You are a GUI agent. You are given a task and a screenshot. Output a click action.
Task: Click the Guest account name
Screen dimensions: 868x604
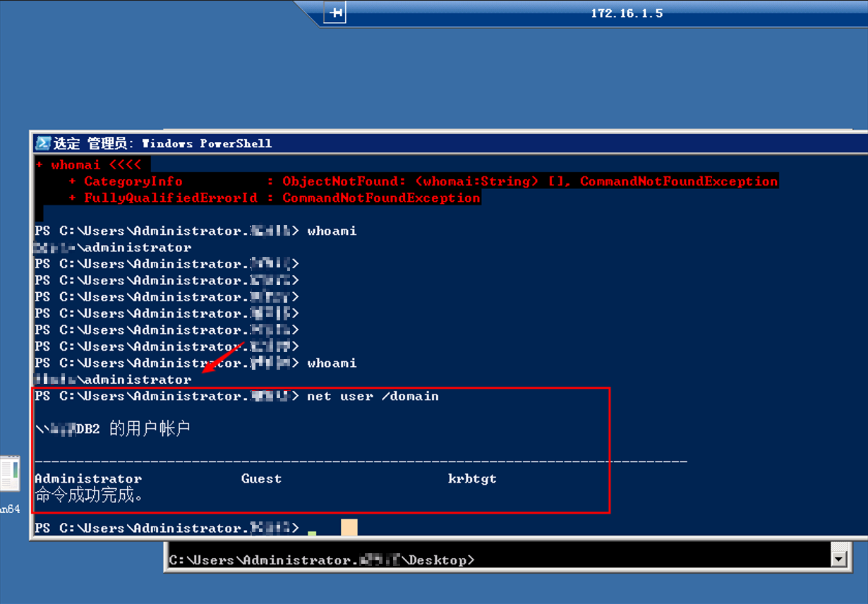[261, 478]
